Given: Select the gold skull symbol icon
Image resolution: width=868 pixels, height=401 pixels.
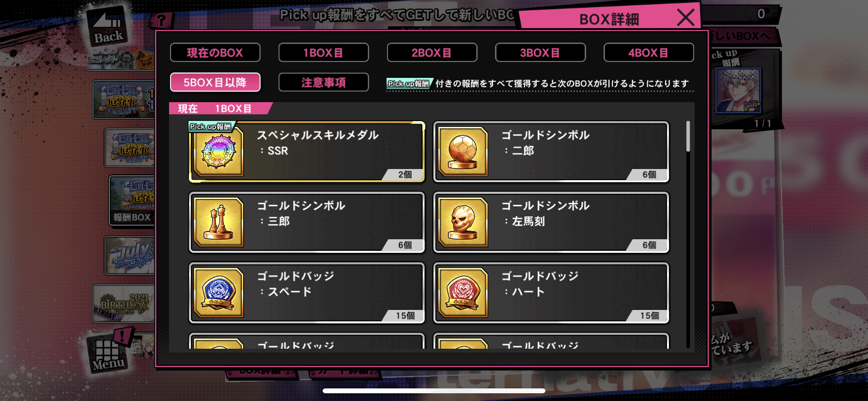Looking at the screenshot, I should coord(463,222).
